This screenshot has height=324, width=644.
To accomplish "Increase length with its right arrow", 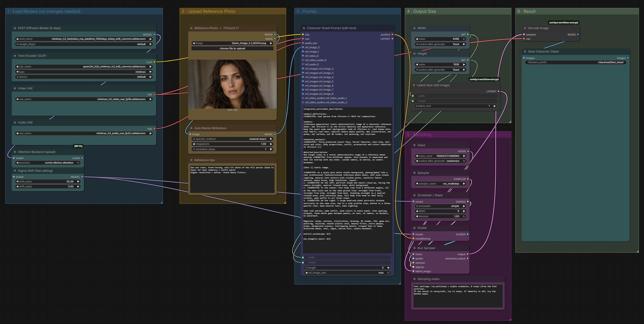I will tap(389, 268).
